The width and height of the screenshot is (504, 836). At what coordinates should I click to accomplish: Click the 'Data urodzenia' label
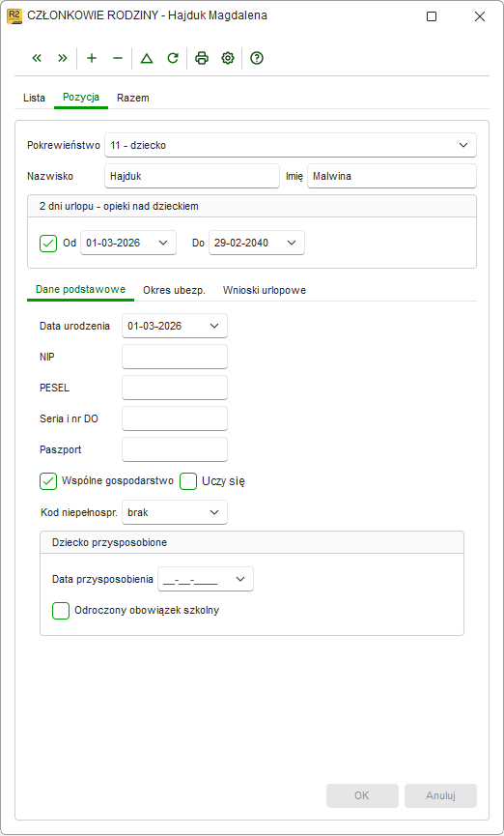point(75,327)
